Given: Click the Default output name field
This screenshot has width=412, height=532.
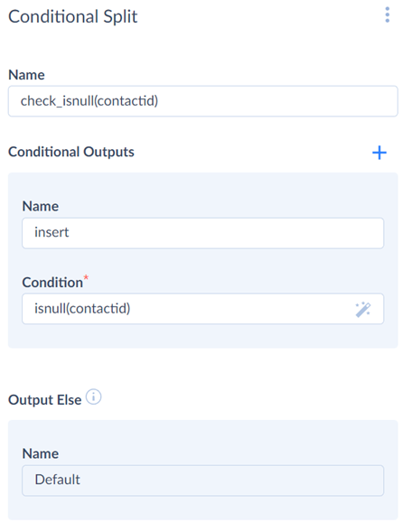Looking at the screenshot, I should [203, 481].
